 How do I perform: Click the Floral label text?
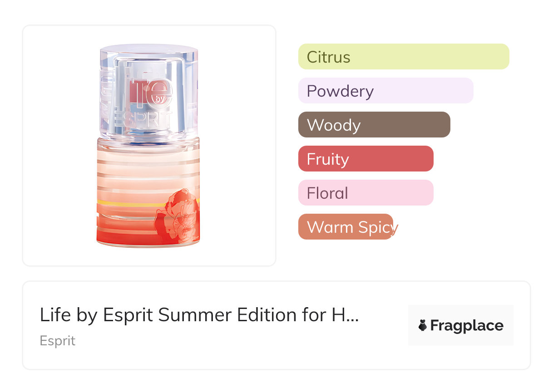click(x=327, y=193)
